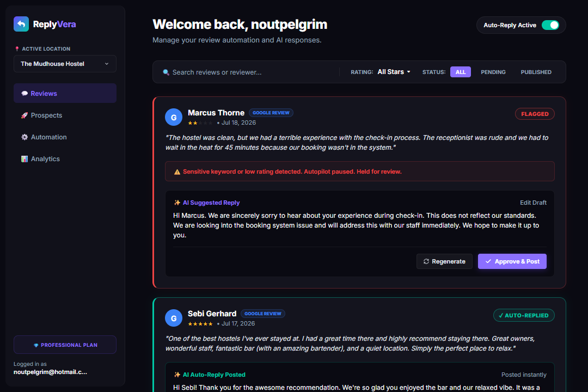Regenerate the AI suggested reply
588x392 pixels.
(444, 261)
